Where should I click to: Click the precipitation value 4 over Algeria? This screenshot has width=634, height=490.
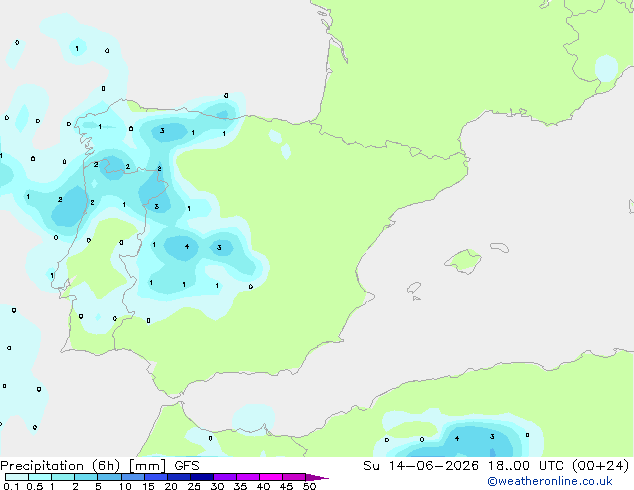click(457, 438)
